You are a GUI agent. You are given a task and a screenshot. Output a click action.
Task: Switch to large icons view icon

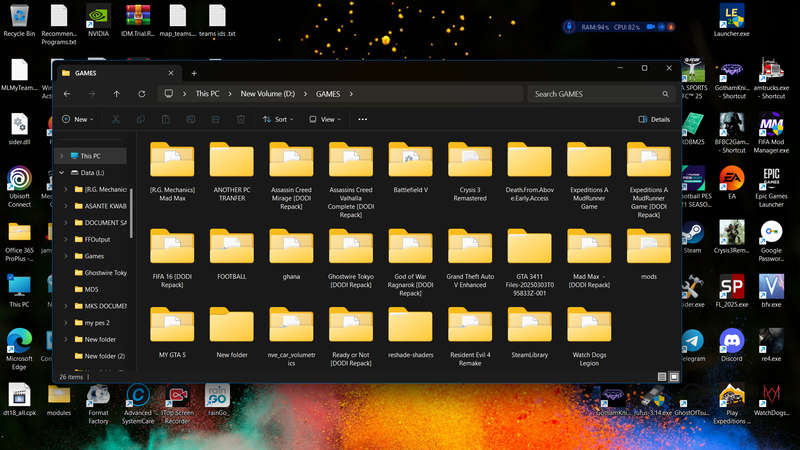pyautogui.click(x=674, y=377)
